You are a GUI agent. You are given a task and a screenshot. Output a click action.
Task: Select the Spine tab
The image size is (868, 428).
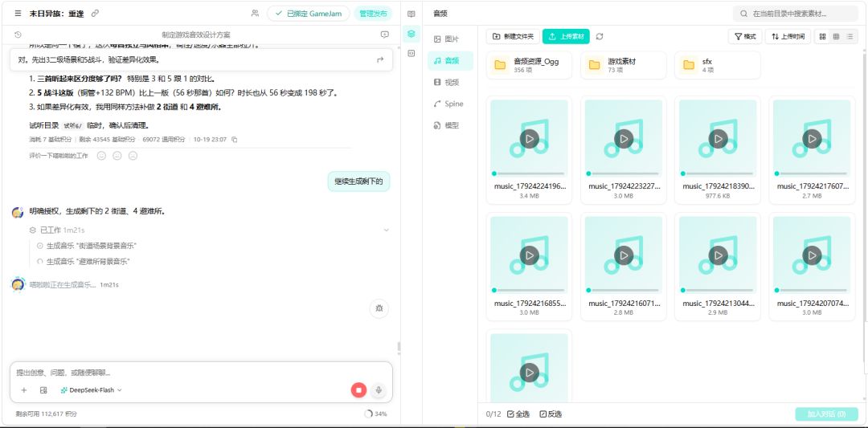click(450, 104)
